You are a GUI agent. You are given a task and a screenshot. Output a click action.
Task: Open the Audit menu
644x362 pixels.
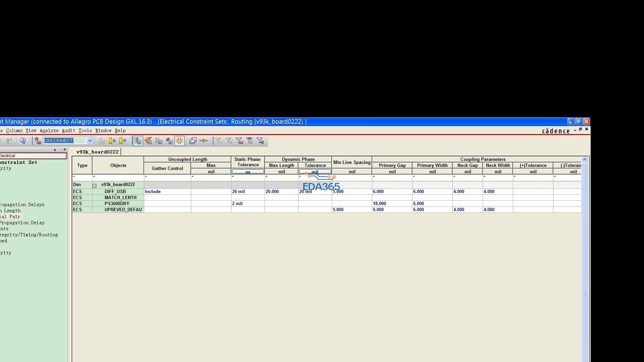(x=68, y=131)
